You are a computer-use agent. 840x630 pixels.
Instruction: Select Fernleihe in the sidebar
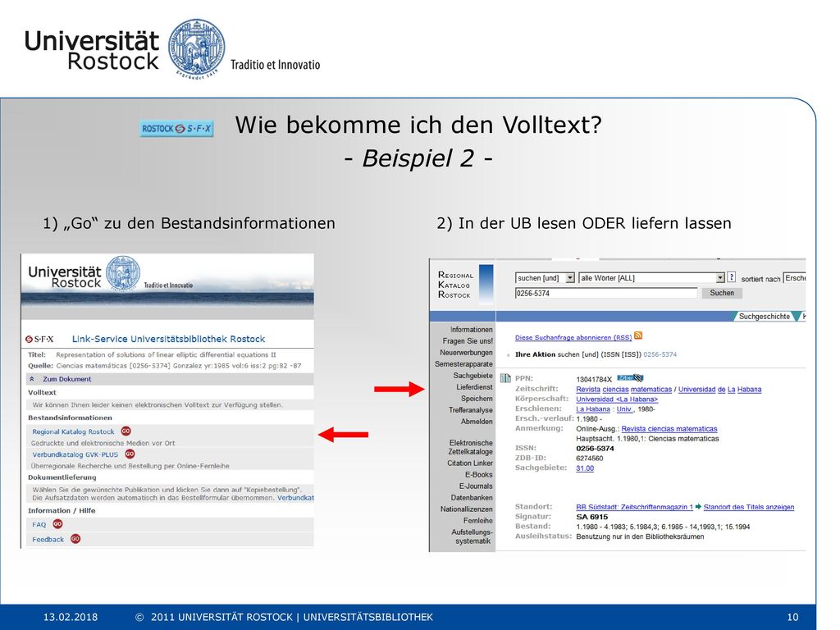tap(478, 520)
